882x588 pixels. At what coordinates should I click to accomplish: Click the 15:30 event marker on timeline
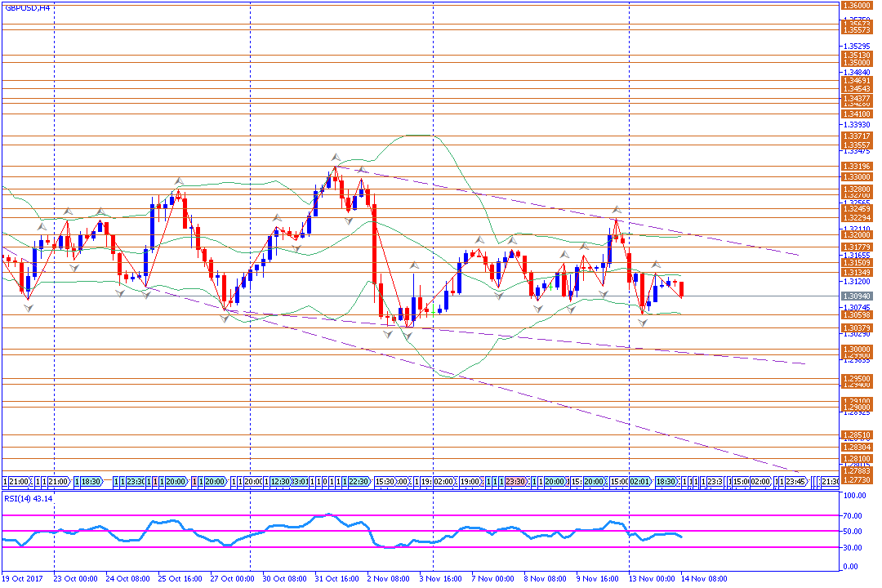[384, 482]
